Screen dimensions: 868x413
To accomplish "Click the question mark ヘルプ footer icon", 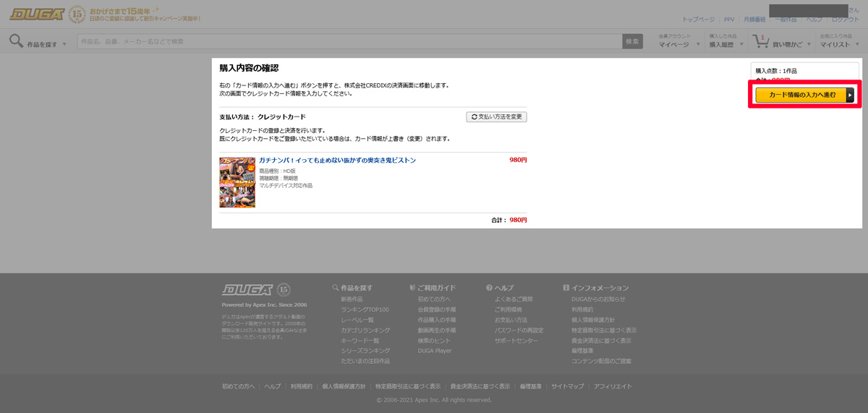I will (490, 288).
